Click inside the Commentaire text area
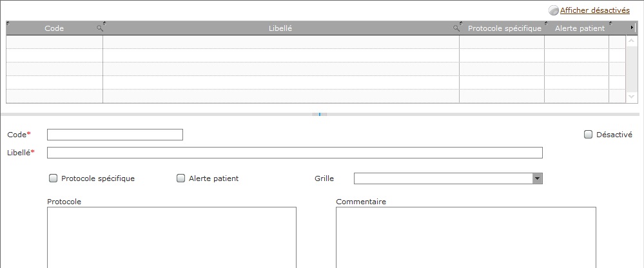The height and width of the screenshot is (268, 644). pyautogui.click(x=466, y=237)
